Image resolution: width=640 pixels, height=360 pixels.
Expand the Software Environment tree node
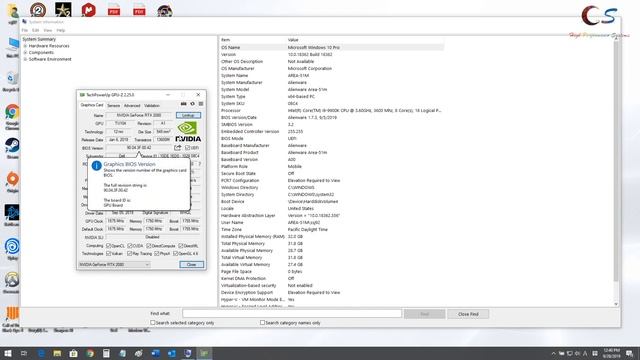(x=25, y=59)
